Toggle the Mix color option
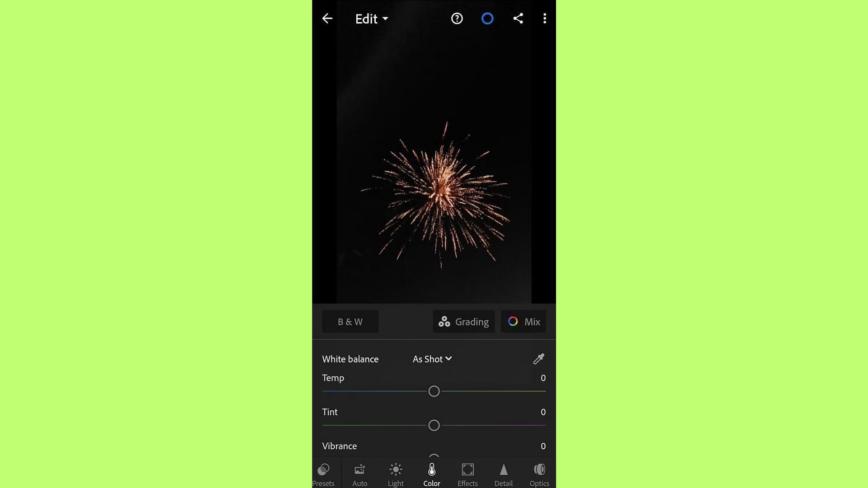 tap(524, 321)
